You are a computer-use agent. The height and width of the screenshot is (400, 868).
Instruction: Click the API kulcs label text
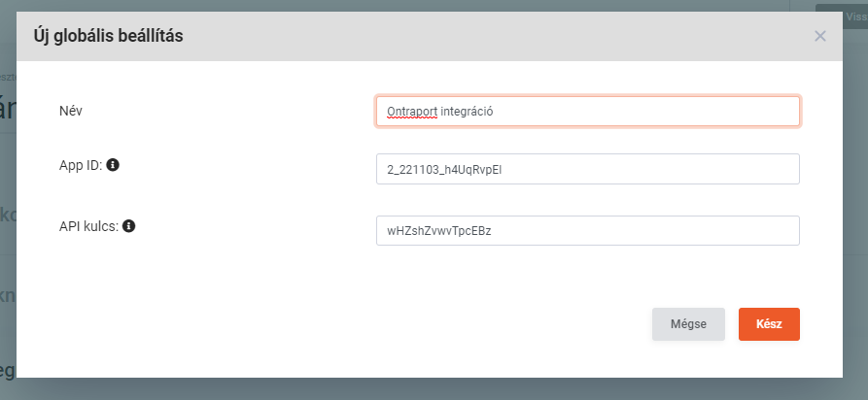(89, 226)
